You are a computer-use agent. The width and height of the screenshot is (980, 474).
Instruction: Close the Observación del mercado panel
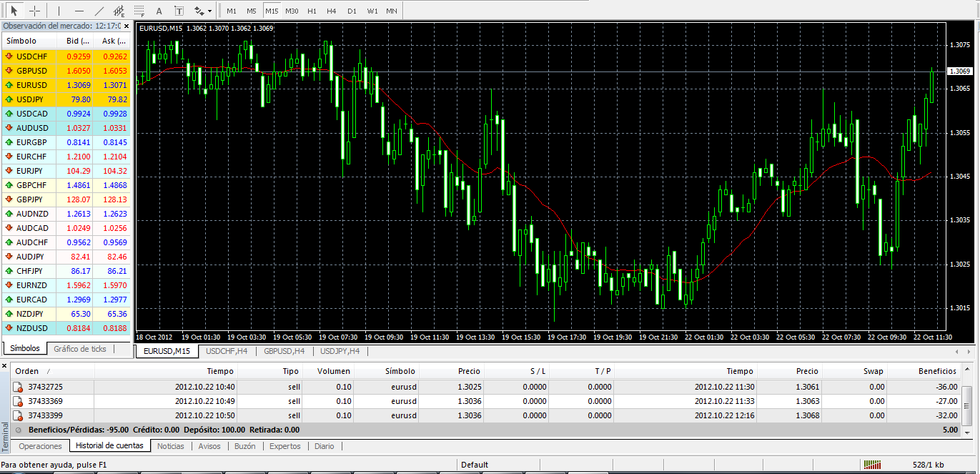127,26
